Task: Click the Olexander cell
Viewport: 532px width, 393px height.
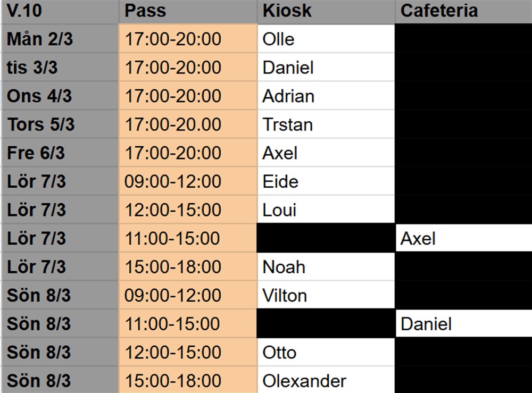Action: point(326,381)
